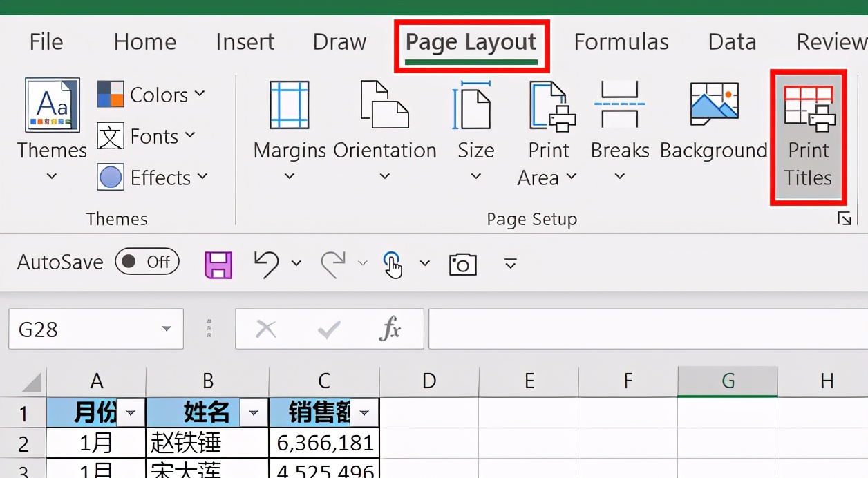The height and width of the screenshot is (478, 868).
Task: Toggle the AutoSave switch
Action: pos(147,262)
